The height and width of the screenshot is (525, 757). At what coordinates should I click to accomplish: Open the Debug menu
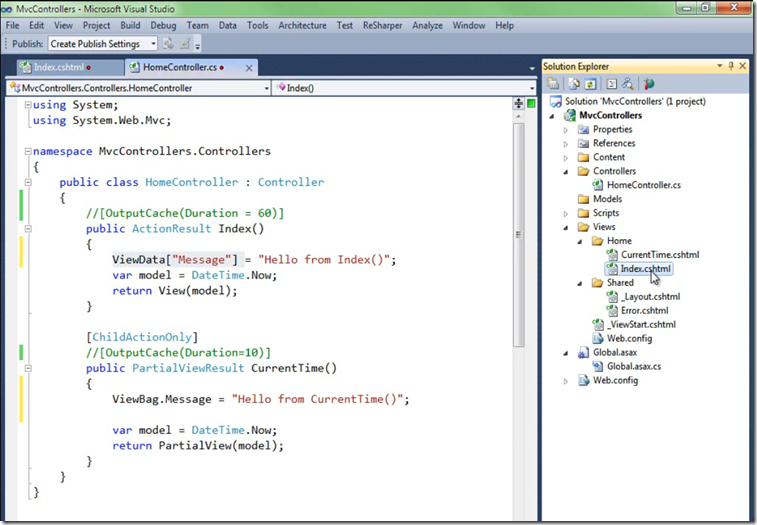[163, 26]
